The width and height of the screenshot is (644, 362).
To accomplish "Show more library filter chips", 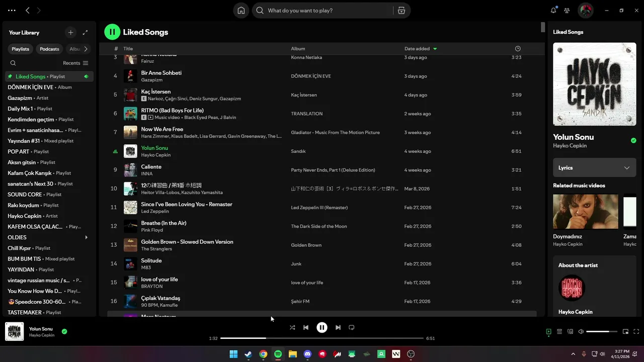I will pyautogui.click(x=86, y=49).
